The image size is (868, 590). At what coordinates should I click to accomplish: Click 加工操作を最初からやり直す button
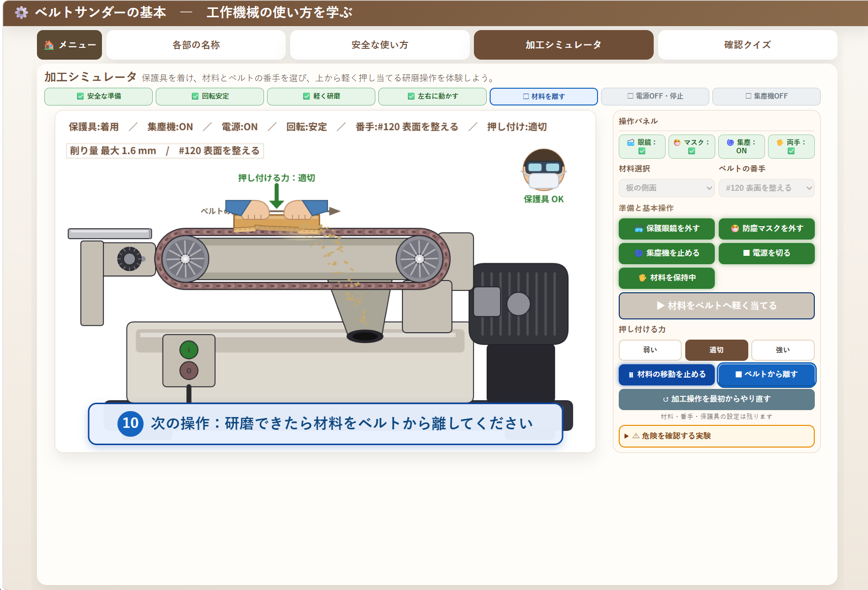(716, 399)
